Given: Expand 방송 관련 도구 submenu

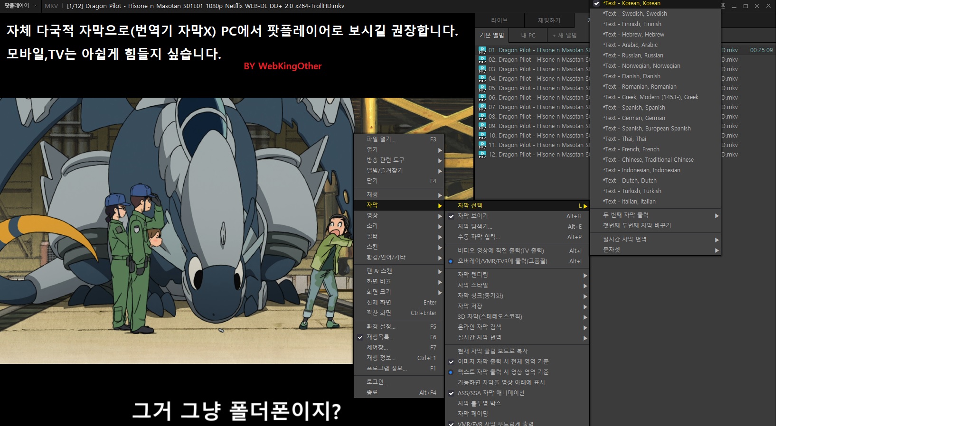Looking at the screenshot, I should [x=399, y=160].
